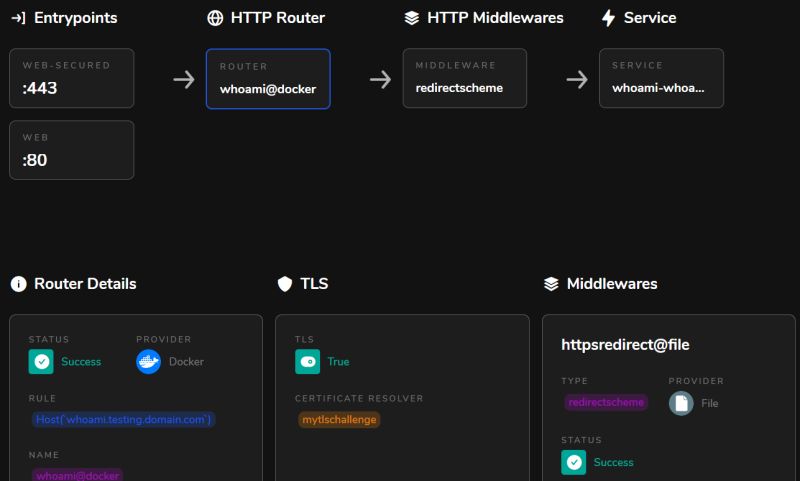Click the Router Details info icon
The height and width of the screenshot is (481, 800).
pyautogui.click(x=18, y=284)
